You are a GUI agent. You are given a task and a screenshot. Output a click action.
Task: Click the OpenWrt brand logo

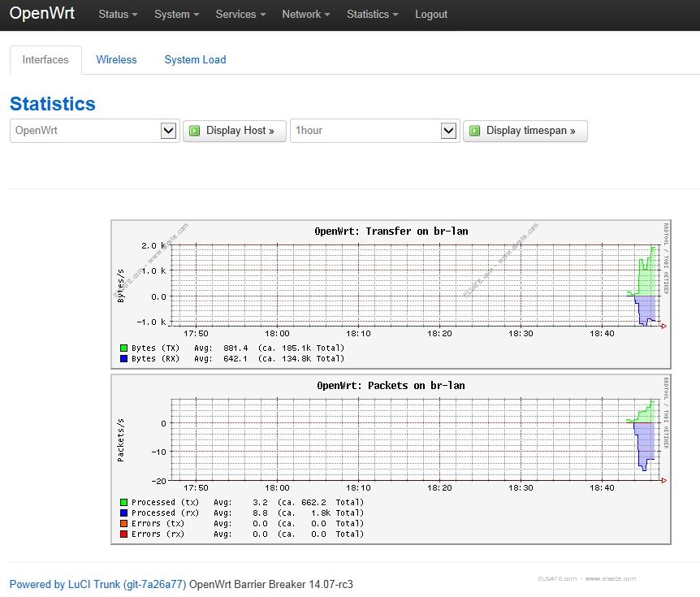click(x=42, y=13)
